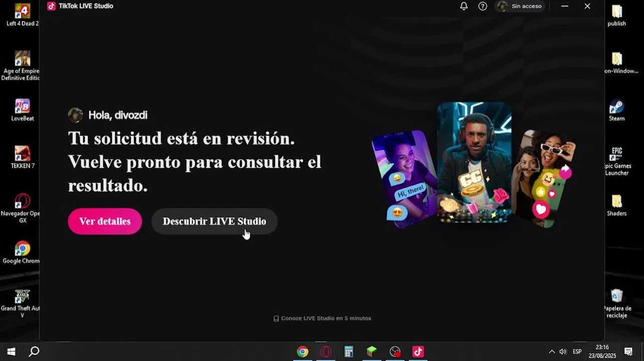Open the Minecraft block taskbar icon
Viewport: 644px width, 361px height.
(x=372, y=352)
